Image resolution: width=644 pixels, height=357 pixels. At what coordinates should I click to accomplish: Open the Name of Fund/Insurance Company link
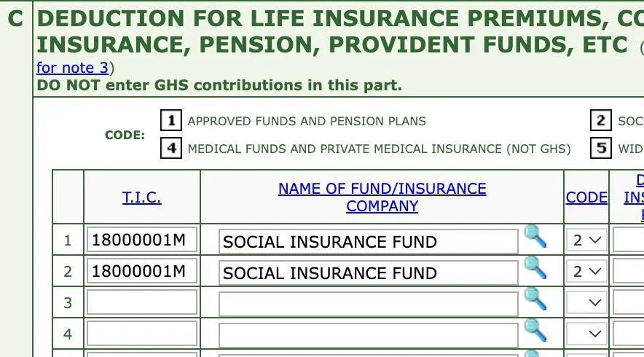pyautogui.click(x=382, y=197)
